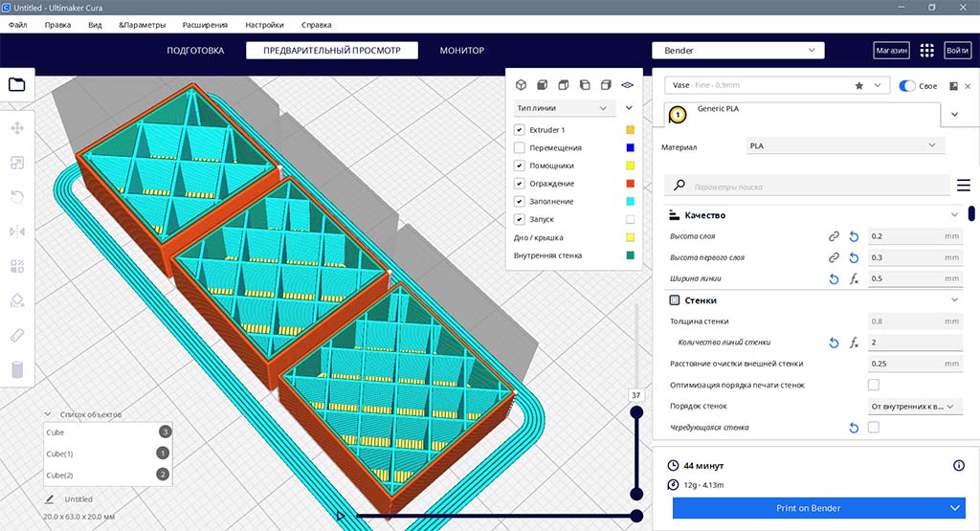The height and width of the screenshot is (531, 980).
Task: Select the 3D perspective view cube icon
Action: [522, 84]
